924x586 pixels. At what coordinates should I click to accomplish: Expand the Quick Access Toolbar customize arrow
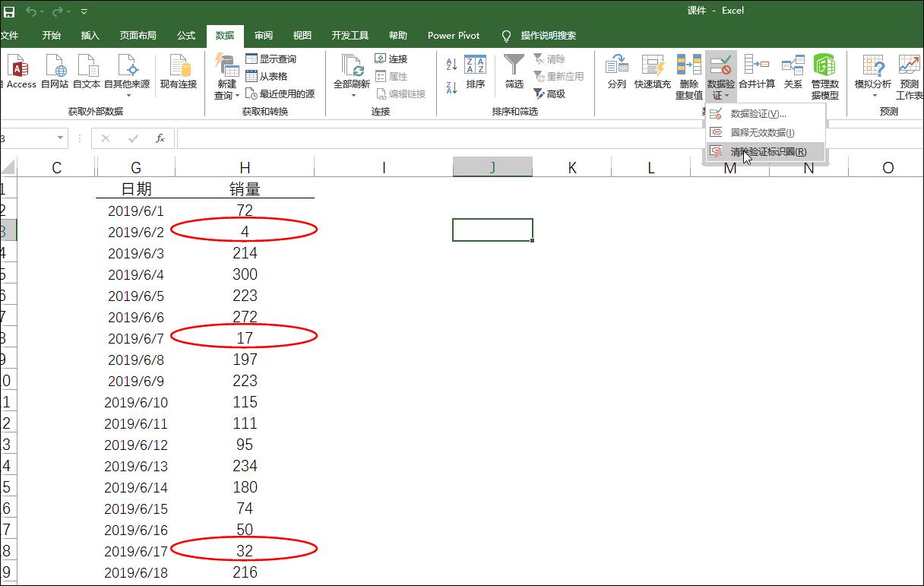click(84, 11)
